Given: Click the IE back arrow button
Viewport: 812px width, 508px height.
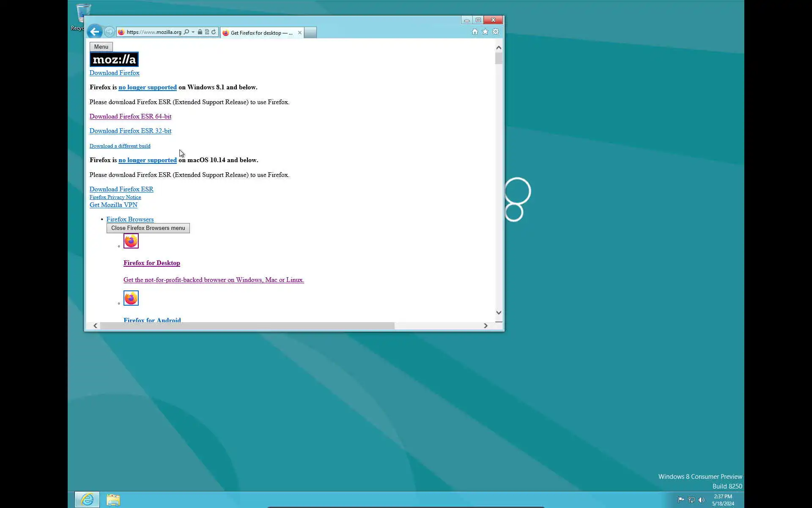Looking at the screenshot, I should (95, 32).
